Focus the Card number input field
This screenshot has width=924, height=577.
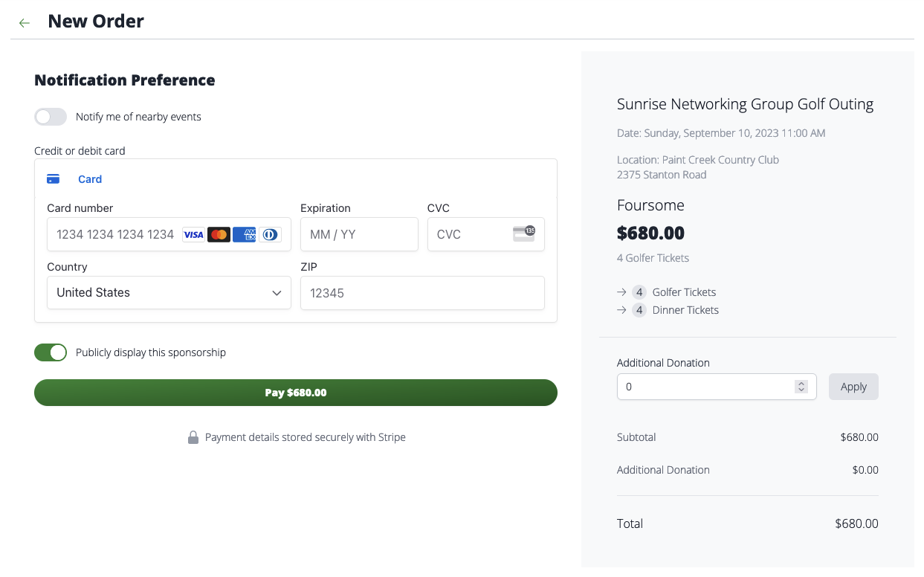coord(115,235)
